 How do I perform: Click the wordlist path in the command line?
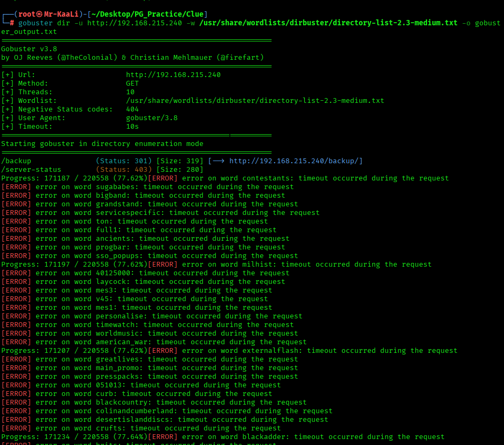(x=328, y=23)
